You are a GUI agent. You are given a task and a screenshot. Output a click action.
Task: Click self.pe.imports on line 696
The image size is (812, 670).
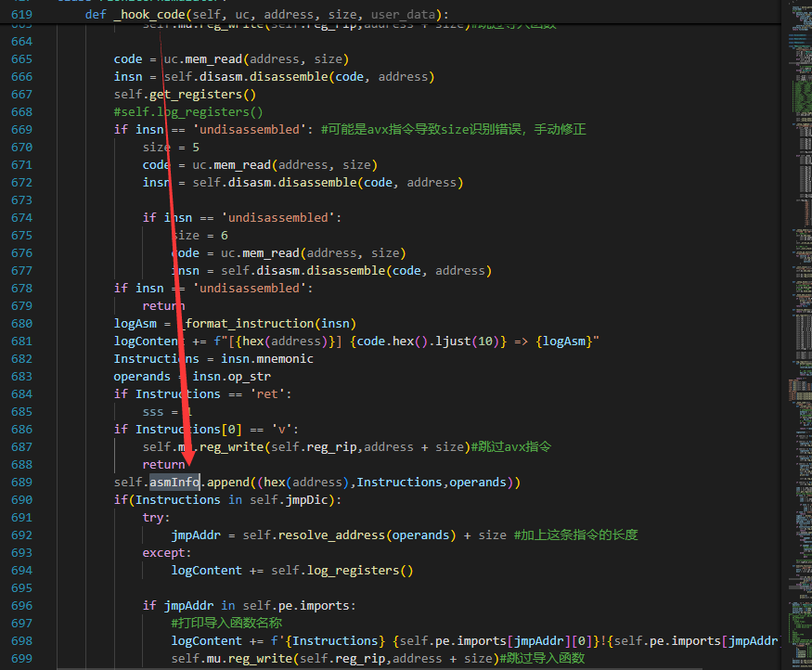296,605
